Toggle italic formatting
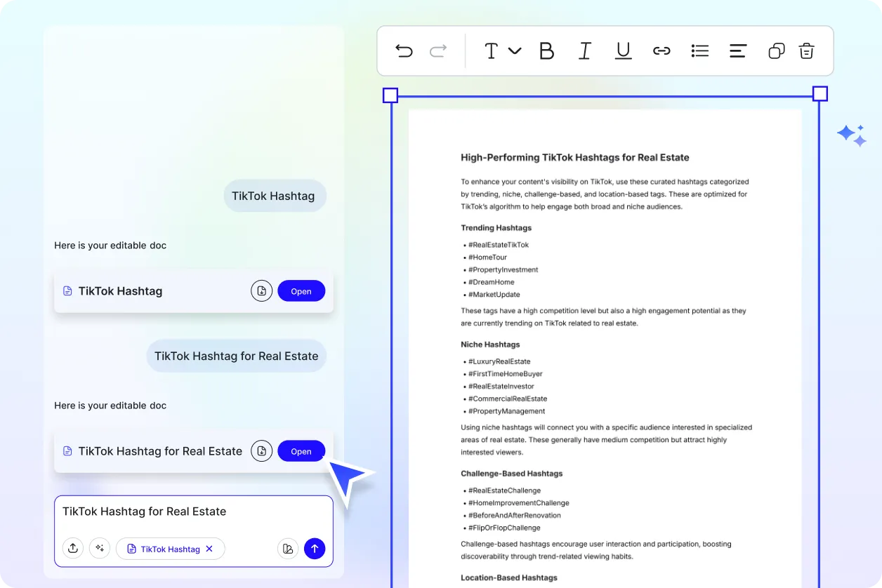 coord(584,51)
